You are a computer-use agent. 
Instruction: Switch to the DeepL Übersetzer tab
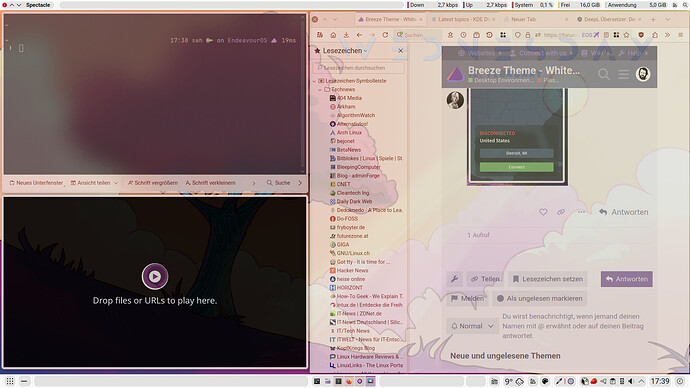tap(609, 19)
